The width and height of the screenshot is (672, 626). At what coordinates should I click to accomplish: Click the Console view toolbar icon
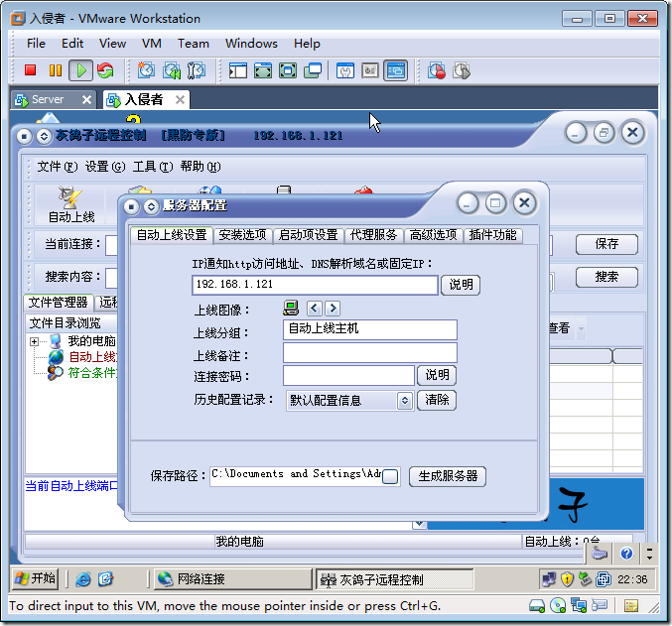pos(396,70)
